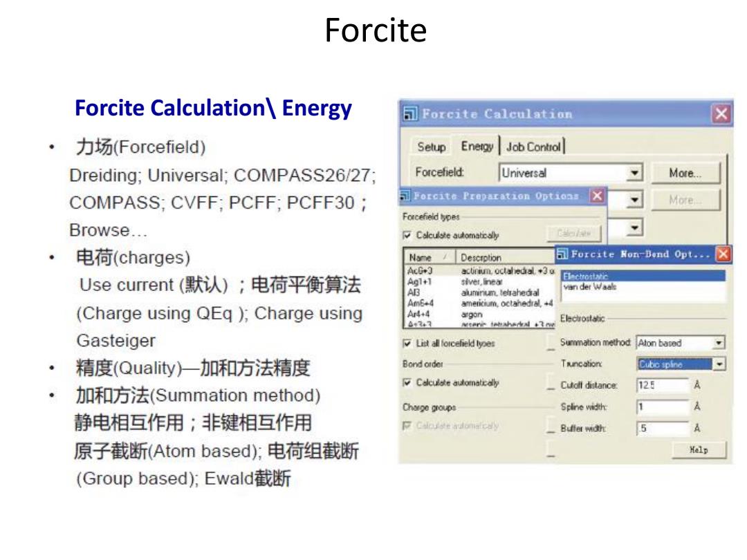The image size is (747, 560).
Task: Click the Cutoff distance input field
Action: 663,385
